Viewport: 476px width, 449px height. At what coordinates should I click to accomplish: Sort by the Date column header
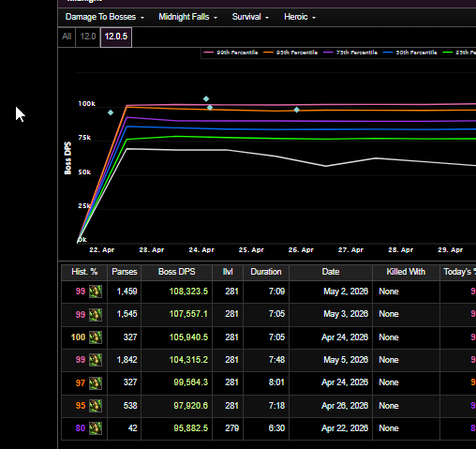click(331, 272)
